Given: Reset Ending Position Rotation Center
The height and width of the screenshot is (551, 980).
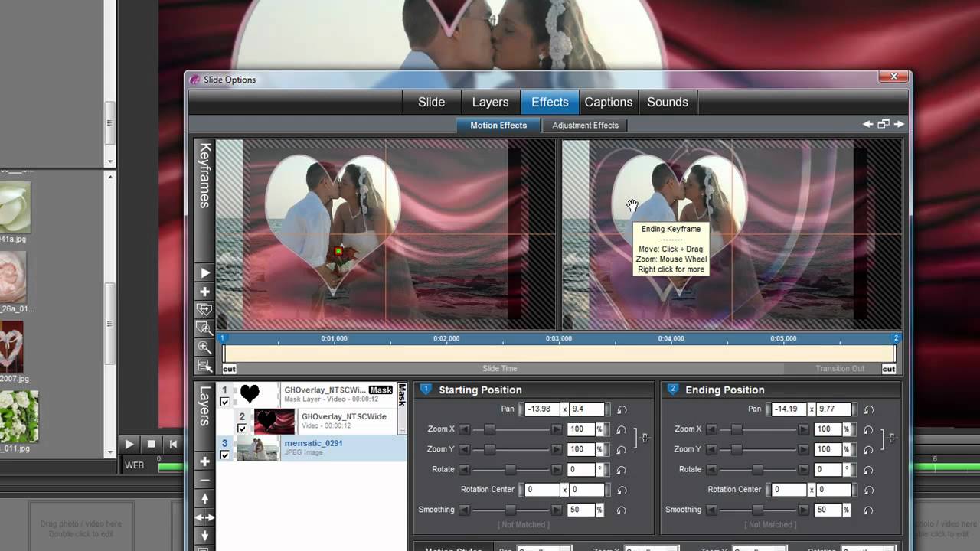Looking at the screenshot, I should 868,490.
